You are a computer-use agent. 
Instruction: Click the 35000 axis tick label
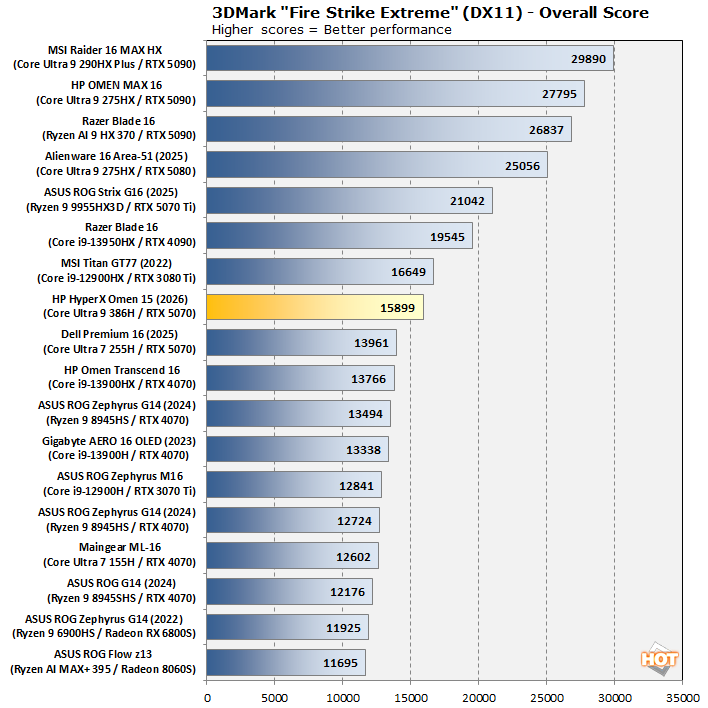[683, 698]
